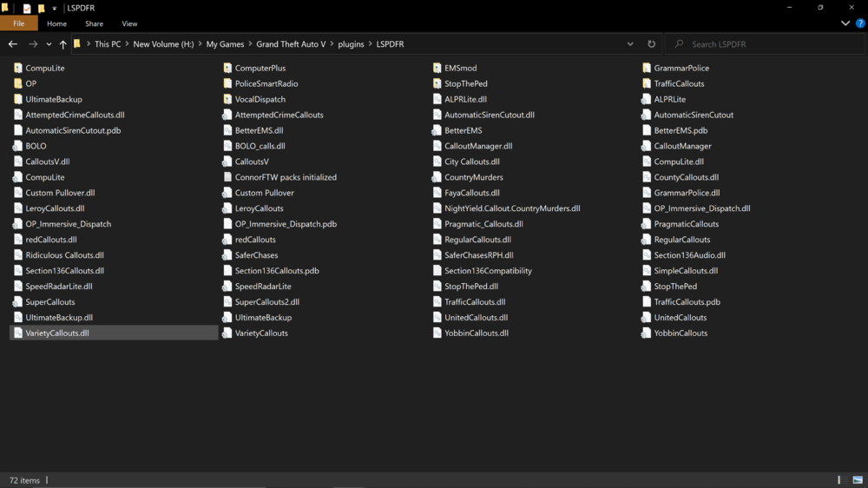Image resolution: width=868 pixels, height=488 pixels.
Task: Select the AttemptedCrimeCallouts.dll file icon
Action: pos(17,115)
